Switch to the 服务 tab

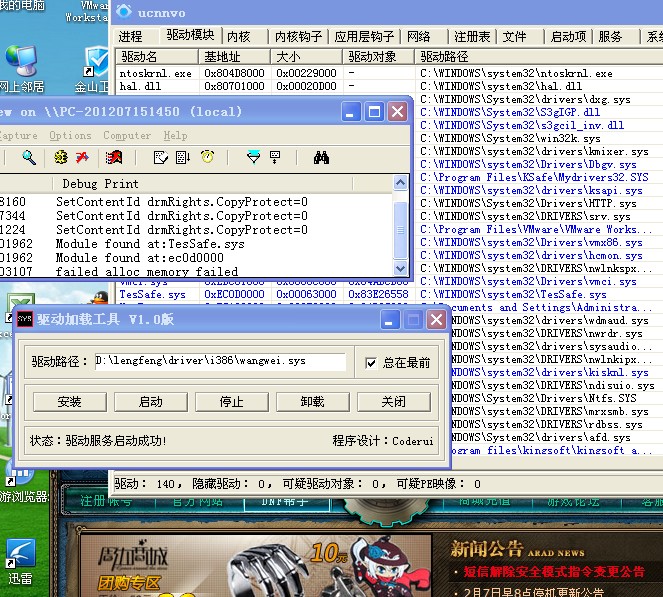(x=610, y=37)
